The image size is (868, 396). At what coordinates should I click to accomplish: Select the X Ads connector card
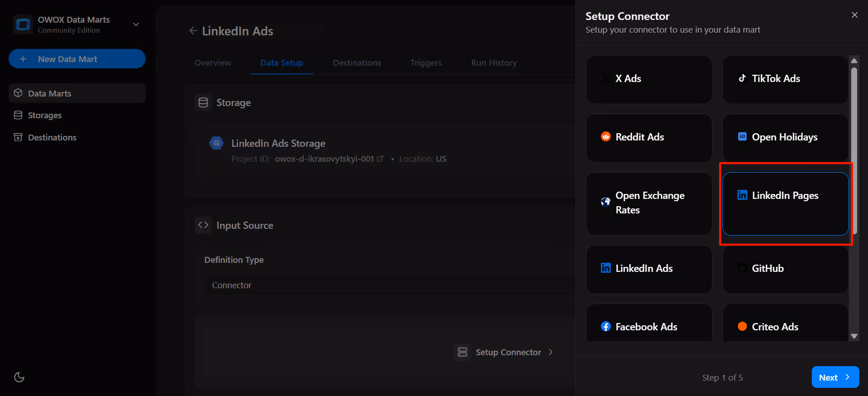(x=649, y=80)
